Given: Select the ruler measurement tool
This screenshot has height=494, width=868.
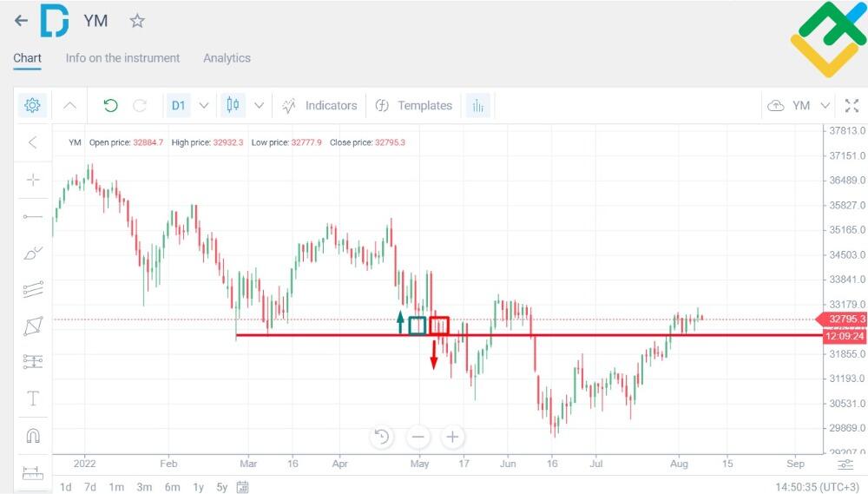Looking at the screenshot, I should [33, 473].
